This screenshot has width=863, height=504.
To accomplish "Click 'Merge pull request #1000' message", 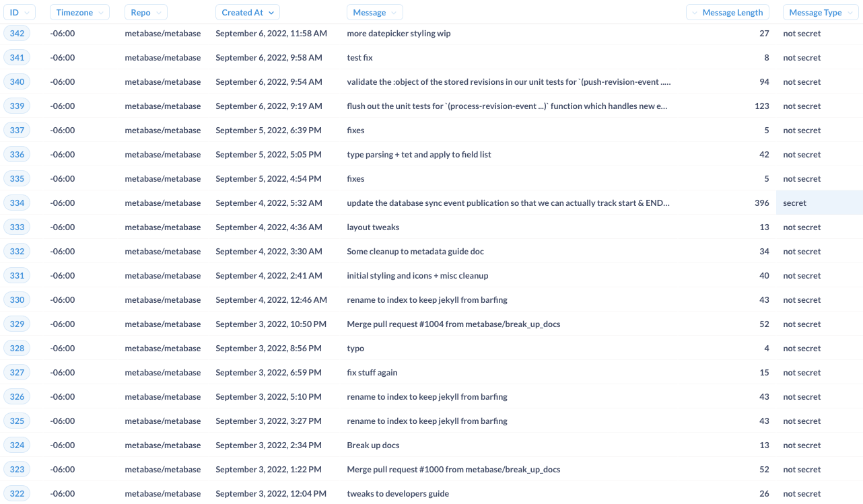I will pos(454,470).
